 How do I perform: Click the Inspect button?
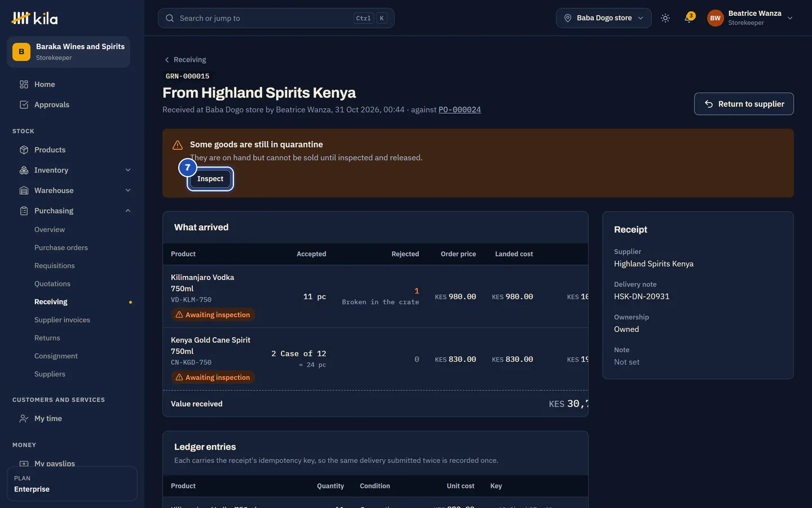tap(210, 179)
